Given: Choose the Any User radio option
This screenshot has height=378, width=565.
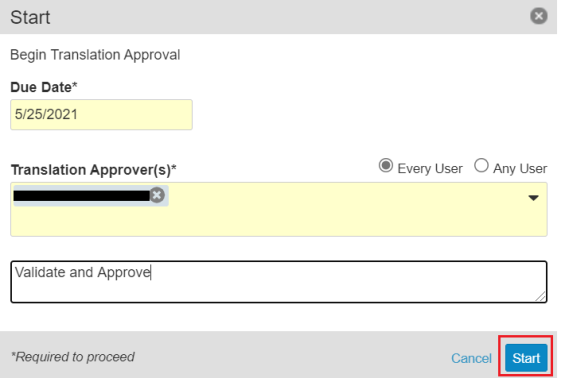Looking at the screenshot, I should tap(481, 166).
